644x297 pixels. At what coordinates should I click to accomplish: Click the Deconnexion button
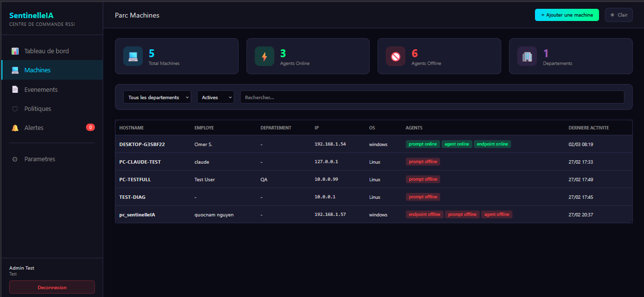click(x=52, y=287)
